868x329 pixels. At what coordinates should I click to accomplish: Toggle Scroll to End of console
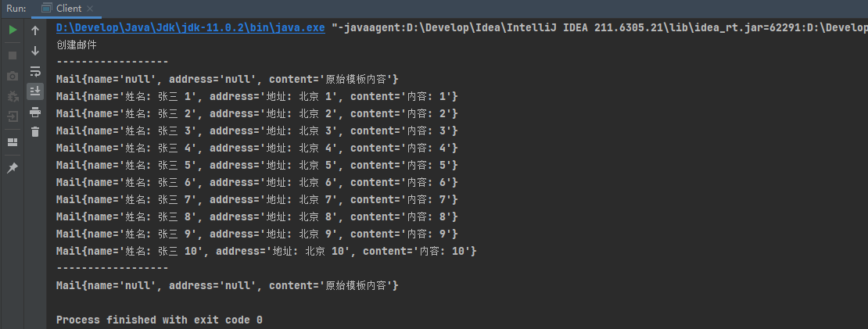coord(35,91)
